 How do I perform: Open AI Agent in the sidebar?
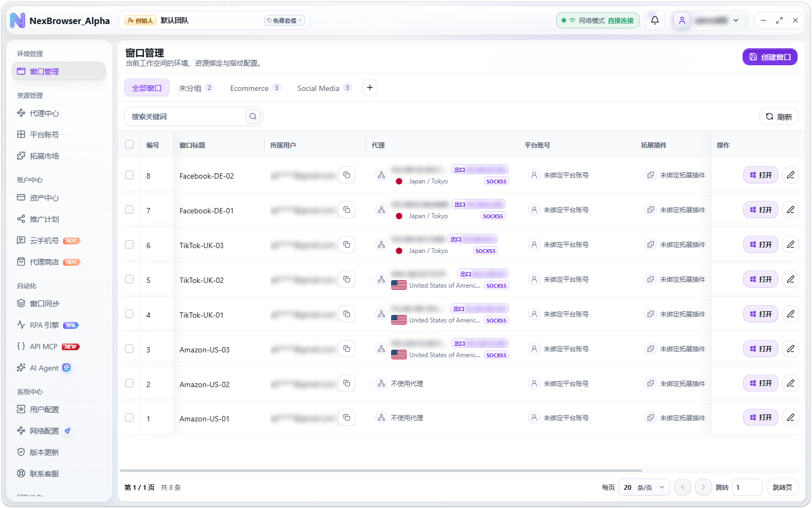click(x=59, y=368)
